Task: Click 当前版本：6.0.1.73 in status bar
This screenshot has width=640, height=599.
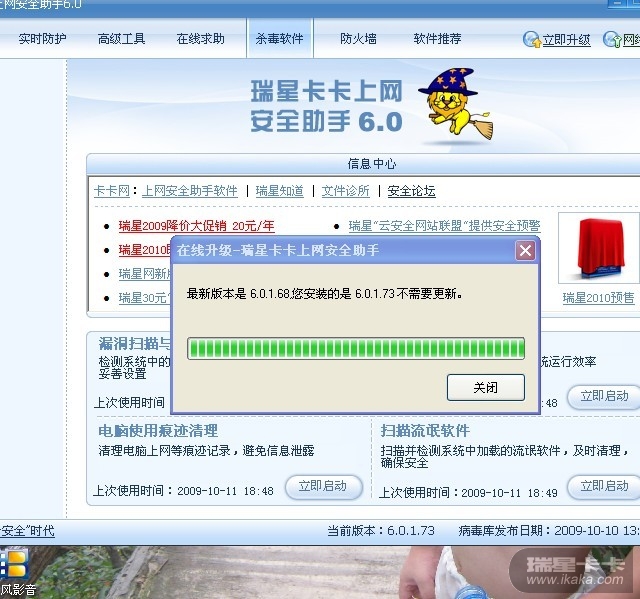Action: [x=381, y=530]
